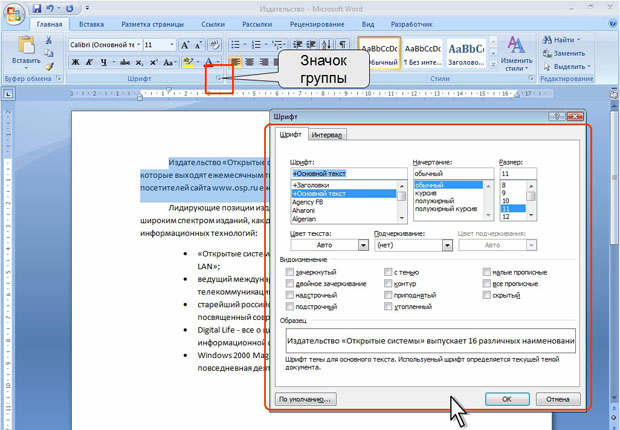Redo the last action
This screenshot has width=620, height=430.
pos(70,8)
